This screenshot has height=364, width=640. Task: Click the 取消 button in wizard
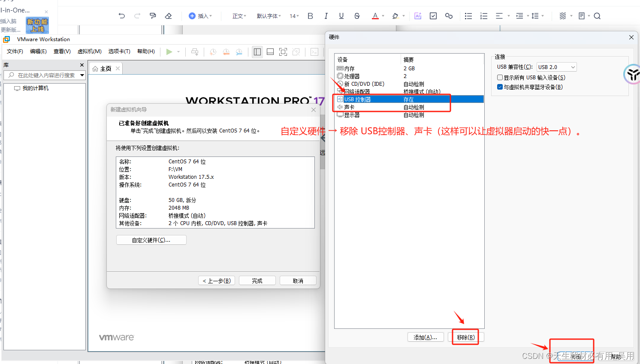298,281
